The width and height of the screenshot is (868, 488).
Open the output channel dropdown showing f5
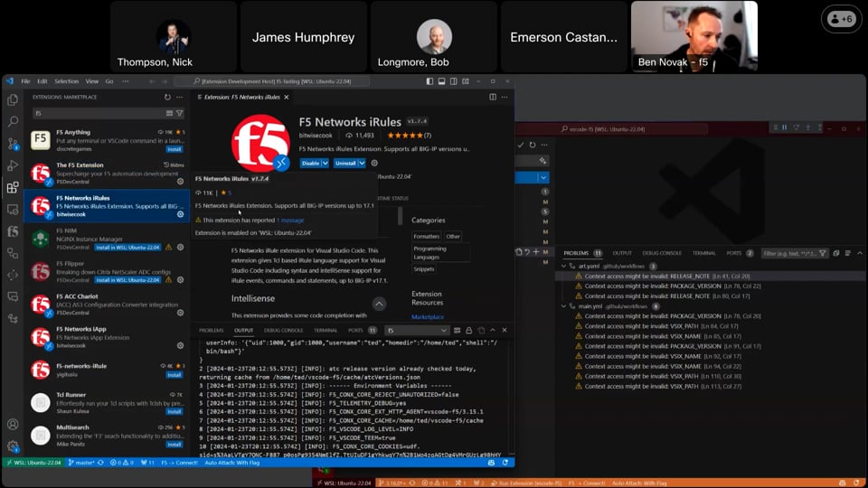click(416, 331)
